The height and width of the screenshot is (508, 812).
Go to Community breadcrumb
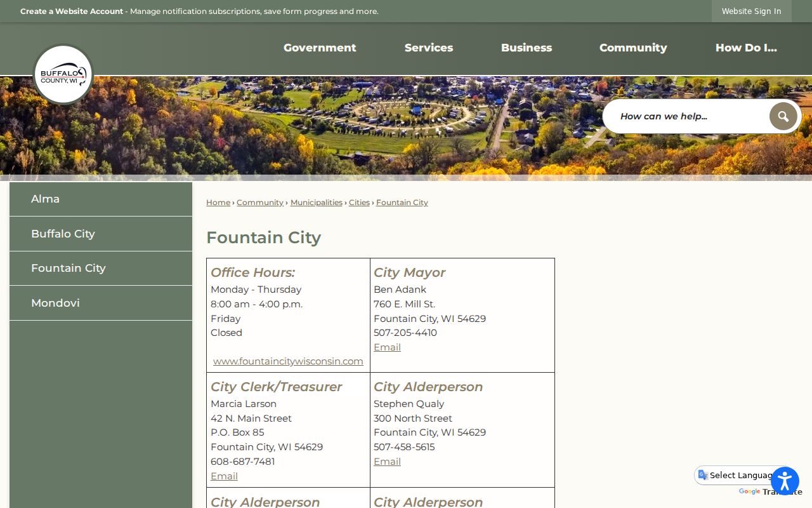[x=260, y=202]
